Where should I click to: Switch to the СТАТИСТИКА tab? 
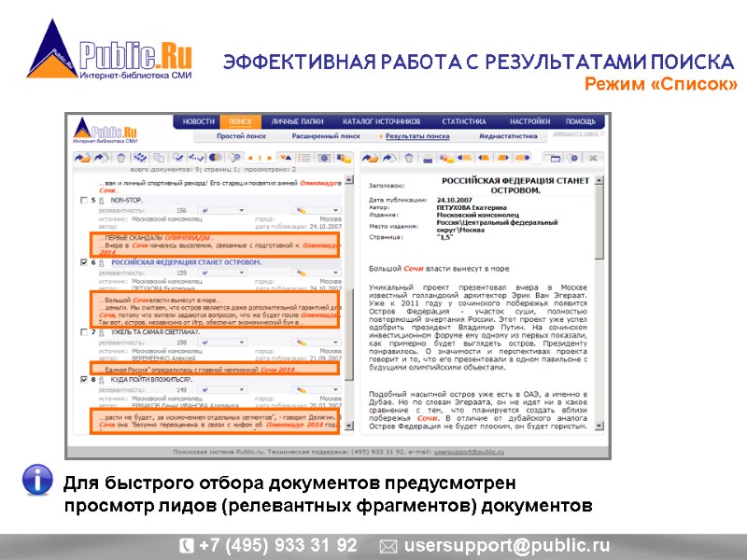click(x=463, y=121)
